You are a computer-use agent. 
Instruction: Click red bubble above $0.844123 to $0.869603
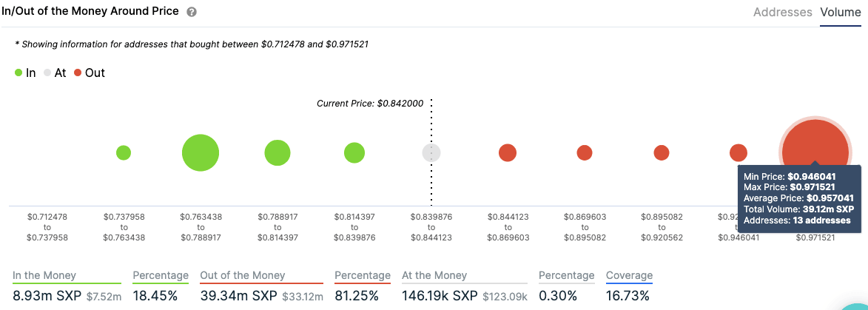[x=508, y=153]
